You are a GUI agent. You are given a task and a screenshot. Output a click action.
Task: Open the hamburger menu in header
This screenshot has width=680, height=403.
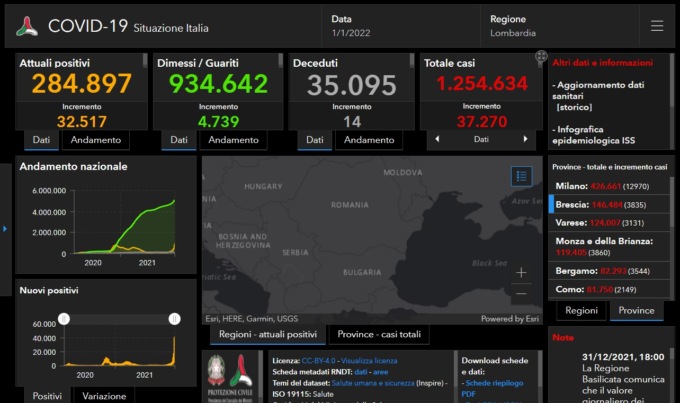point(656,26)
